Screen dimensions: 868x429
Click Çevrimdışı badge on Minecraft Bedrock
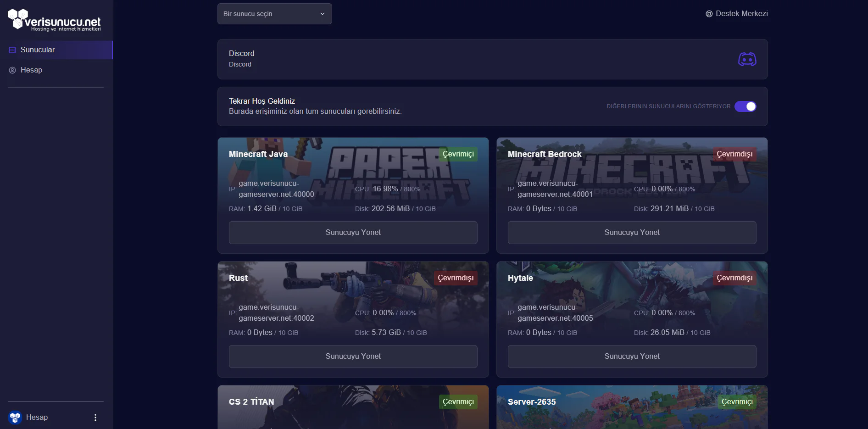pos(734,154)
